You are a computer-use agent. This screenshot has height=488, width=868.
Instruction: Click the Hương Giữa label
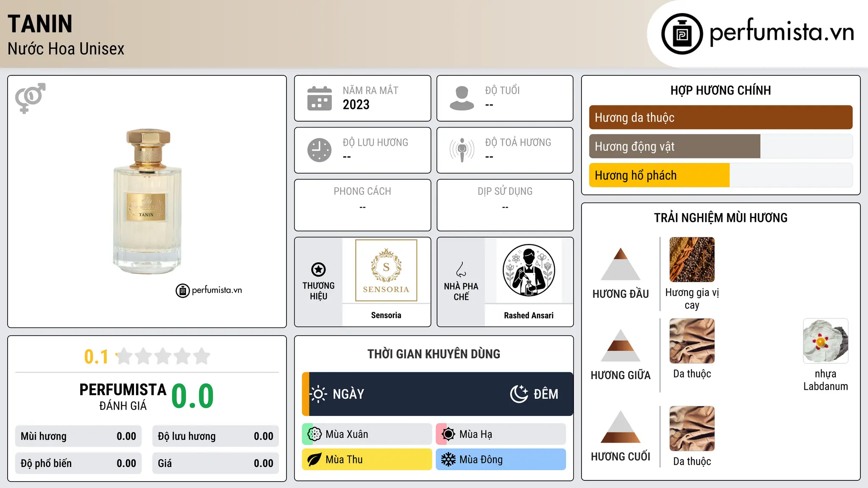620,375
